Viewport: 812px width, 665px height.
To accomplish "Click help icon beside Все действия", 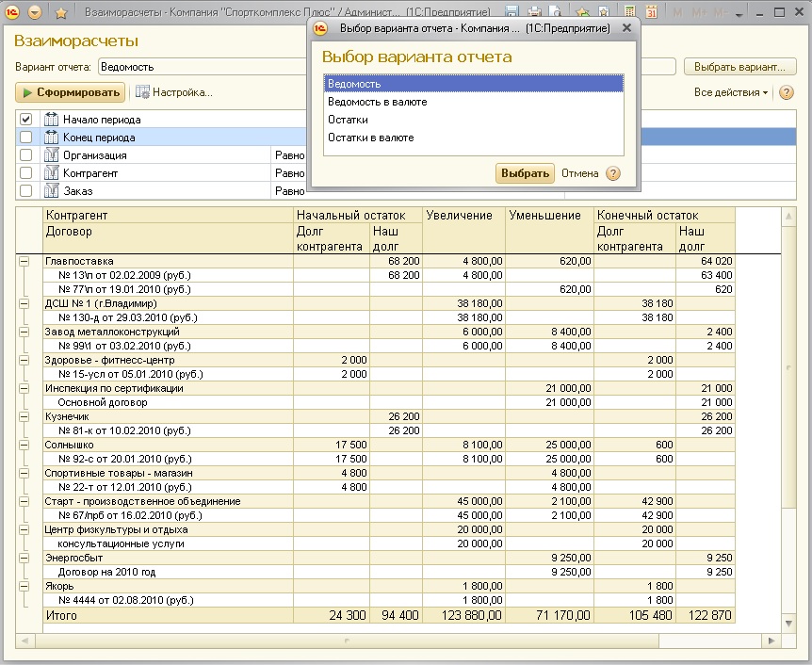I will [x=787, y=92].
